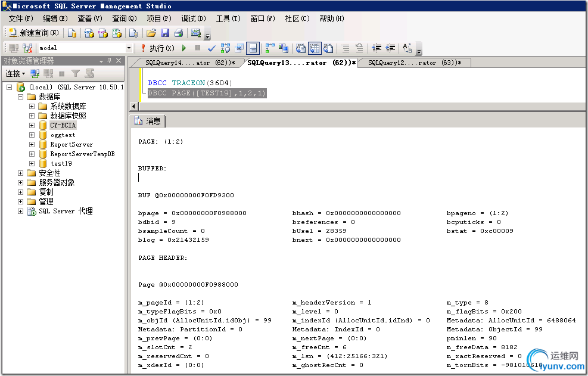Viewport: 588px width, 376px height.
Task: Open the 工具(T) menu
Action: click(x=228, y=18)
